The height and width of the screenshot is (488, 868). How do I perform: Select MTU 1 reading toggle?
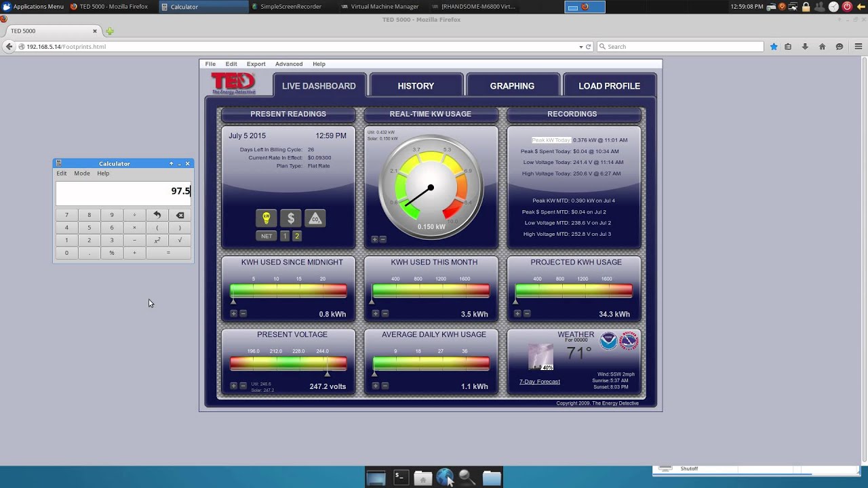click(x=285, y=236)
